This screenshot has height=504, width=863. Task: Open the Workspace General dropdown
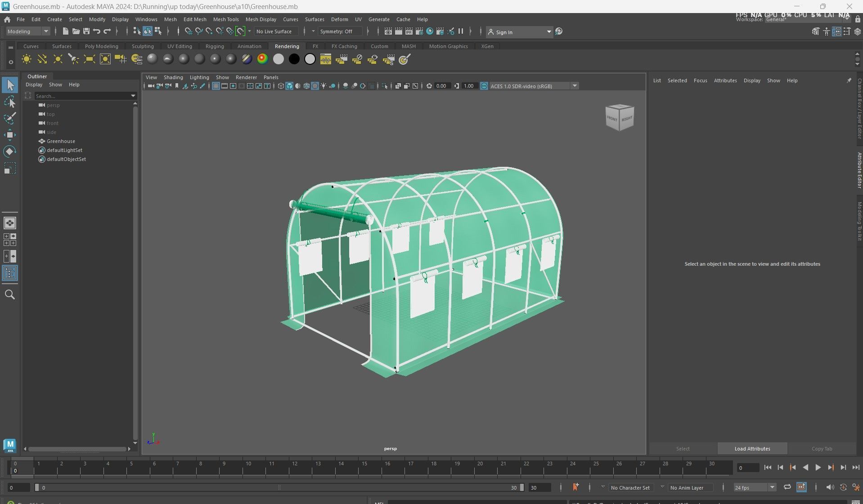[x=808, y=19]
